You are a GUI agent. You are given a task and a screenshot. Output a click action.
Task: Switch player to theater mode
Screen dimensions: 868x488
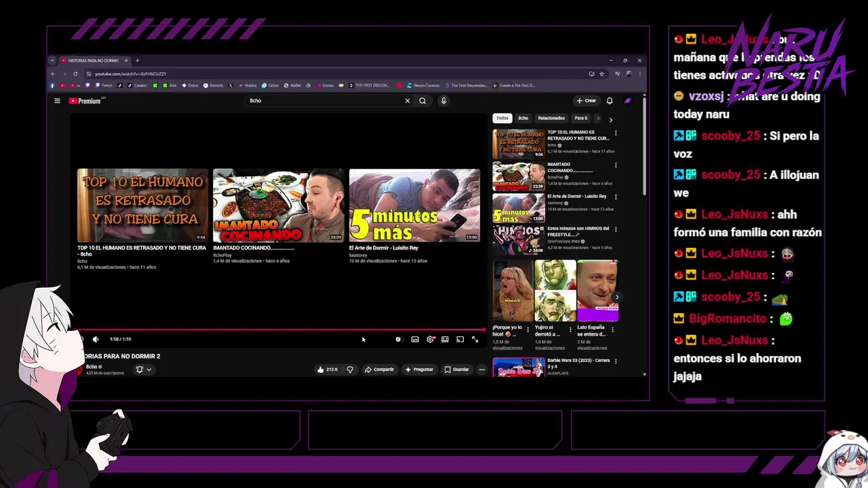click(x=445, y=339)
